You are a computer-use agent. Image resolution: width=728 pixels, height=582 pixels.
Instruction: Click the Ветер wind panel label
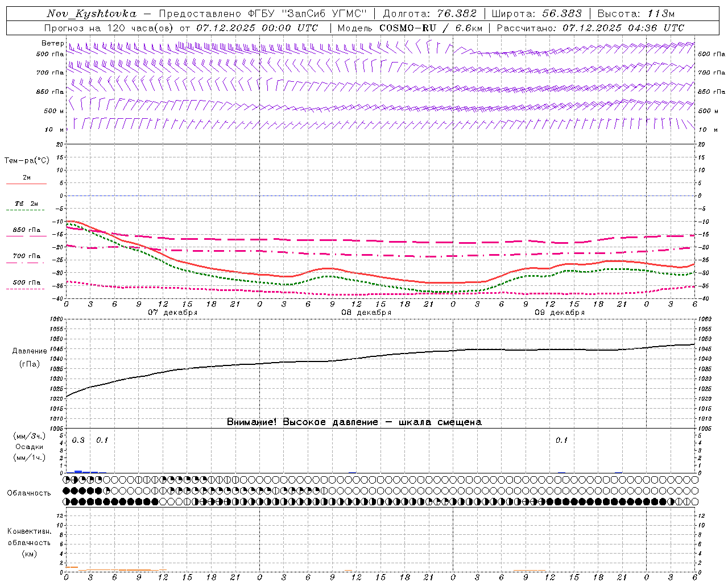pos(53,44)
